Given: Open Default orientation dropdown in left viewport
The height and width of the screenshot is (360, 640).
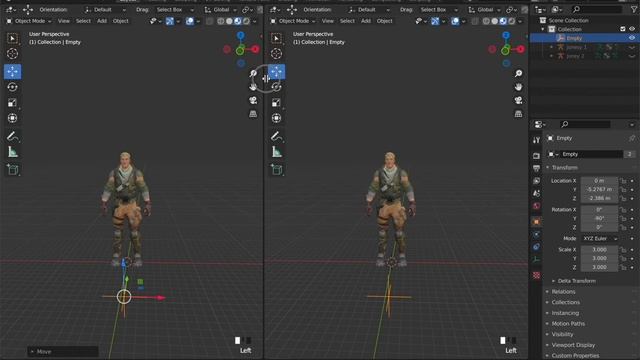Looking at the screenshot, I should (105, 9).
